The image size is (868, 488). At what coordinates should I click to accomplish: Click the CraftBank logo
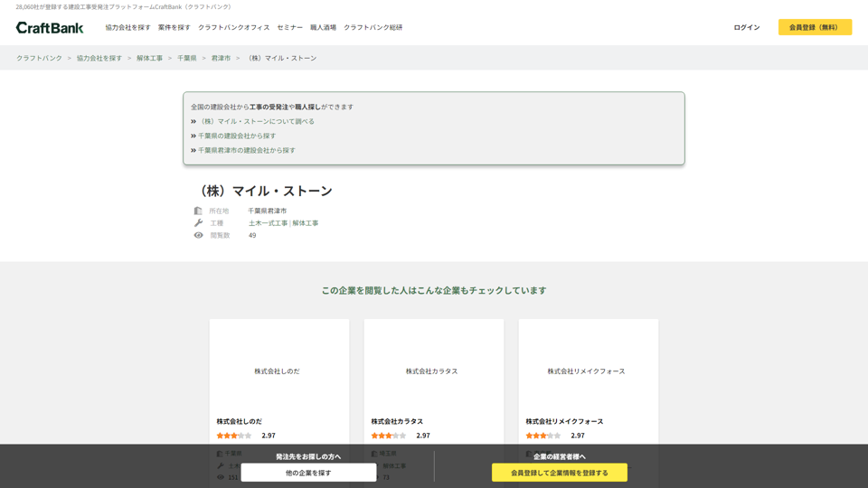[50, 28]
